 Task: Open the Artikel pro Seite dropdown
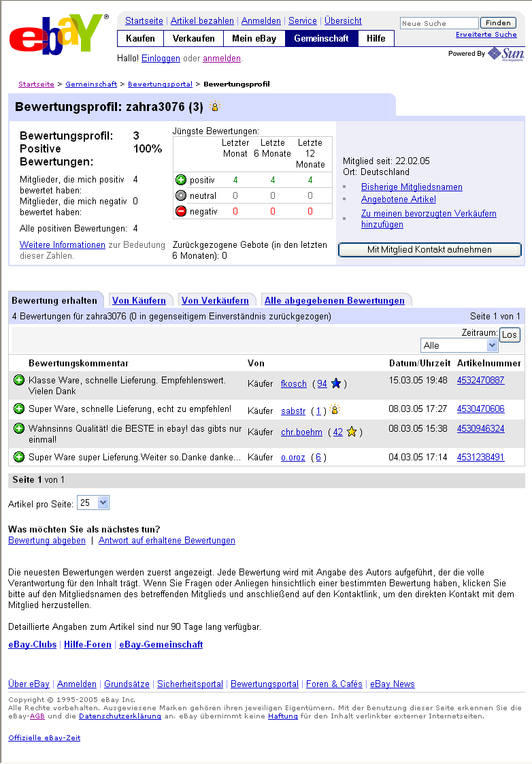(93, 503)
